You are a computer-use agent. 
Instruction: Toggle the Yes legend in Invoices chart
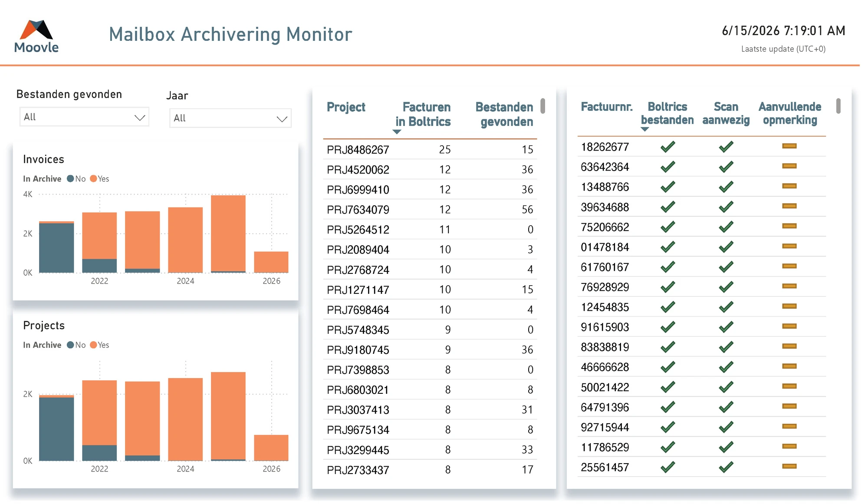click(99, 179)
